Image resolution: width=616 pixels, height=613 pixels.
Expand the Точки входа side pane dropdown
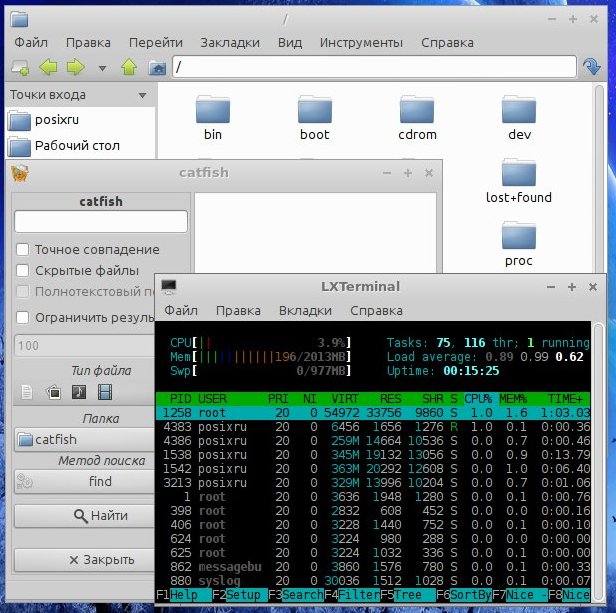pos(142,95)
